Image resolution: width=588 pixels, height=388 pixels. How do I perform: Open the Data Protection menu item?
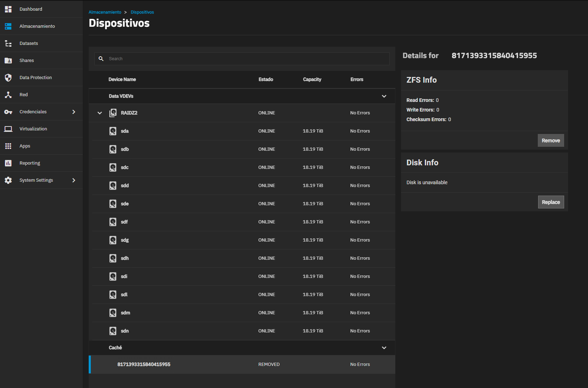click(41, 78)
